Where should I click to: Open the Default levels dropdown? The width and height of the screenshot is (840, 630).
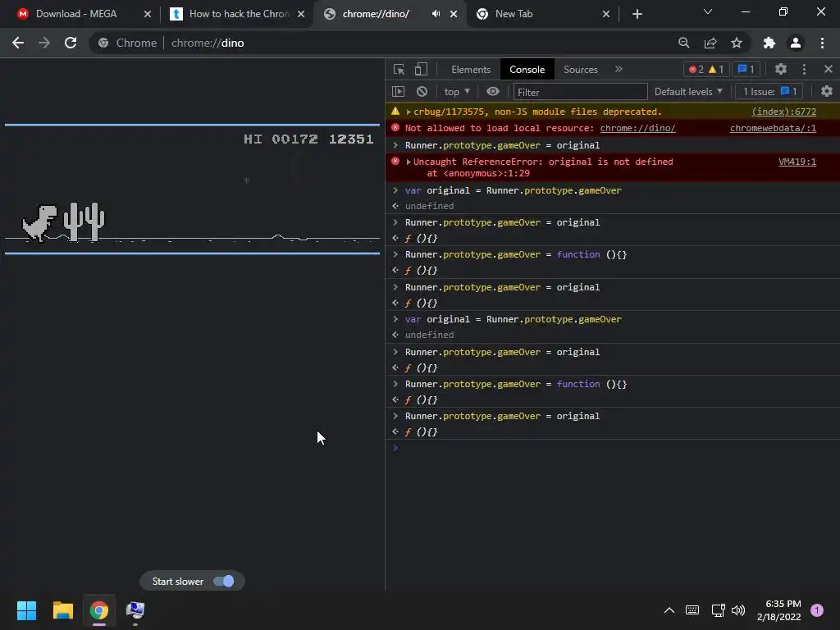(x=688, y=92)
